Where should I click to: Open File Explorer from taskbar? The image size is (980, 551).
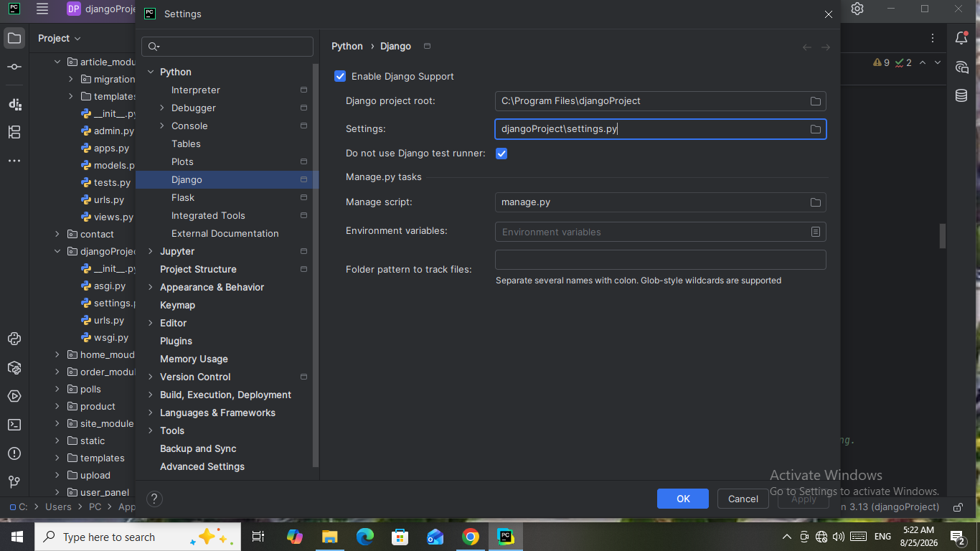[x=329, y=537]
